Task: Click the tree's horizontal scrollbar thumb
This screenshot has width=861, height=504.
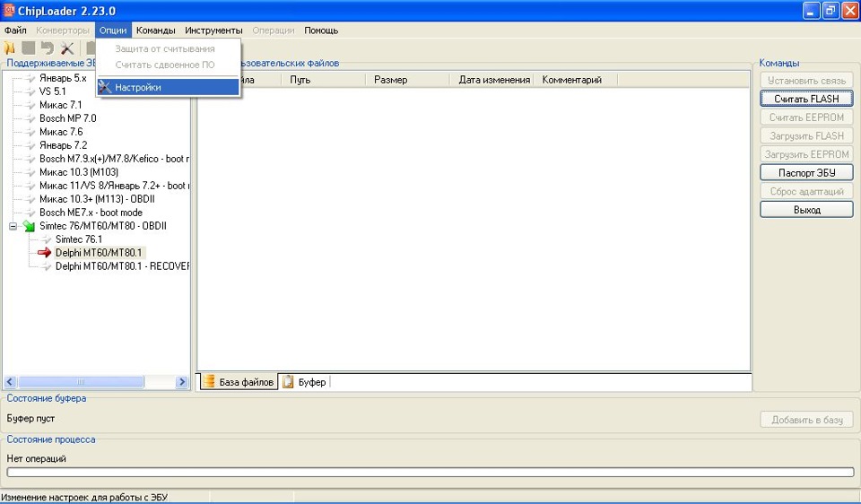Action: tap(81, 381)
